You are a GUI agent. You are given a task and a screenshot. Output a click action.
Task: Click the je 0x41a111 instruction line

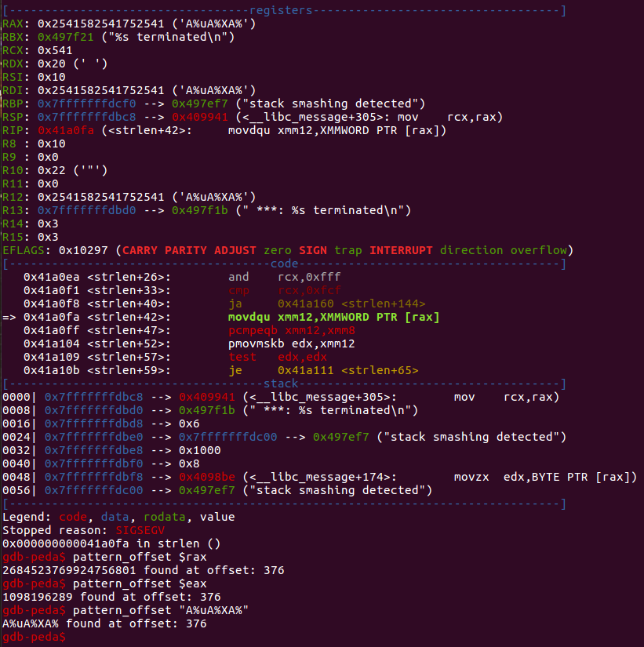point(323,370)
